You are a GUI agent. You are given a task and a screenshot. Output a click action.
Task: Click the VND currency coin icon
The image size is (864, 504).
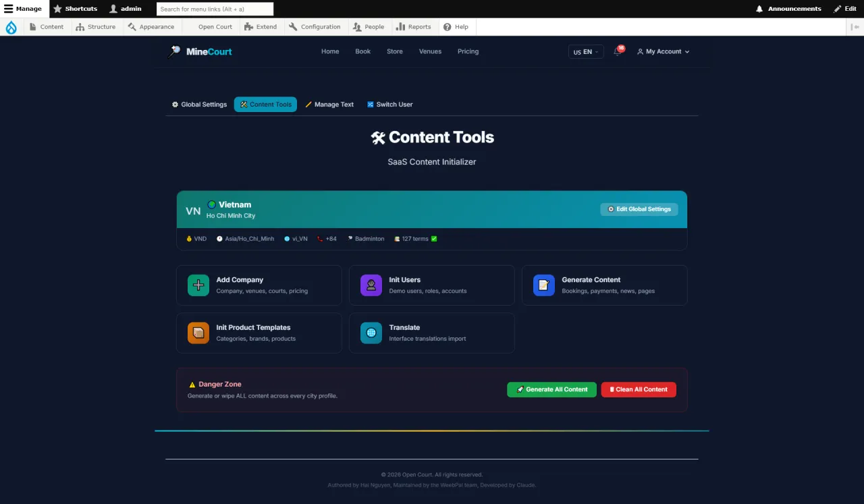click(189, 239)
